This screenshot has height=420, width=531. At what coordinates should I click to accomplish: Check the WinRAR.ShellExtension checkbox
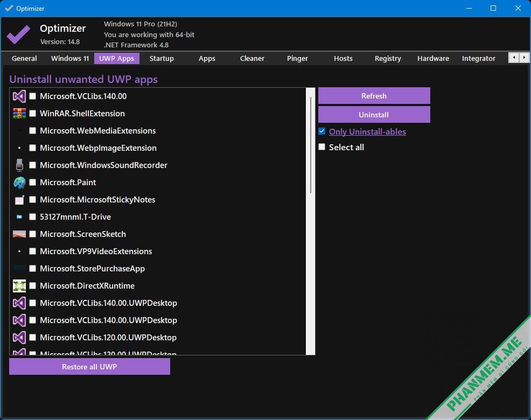point(32,114)
